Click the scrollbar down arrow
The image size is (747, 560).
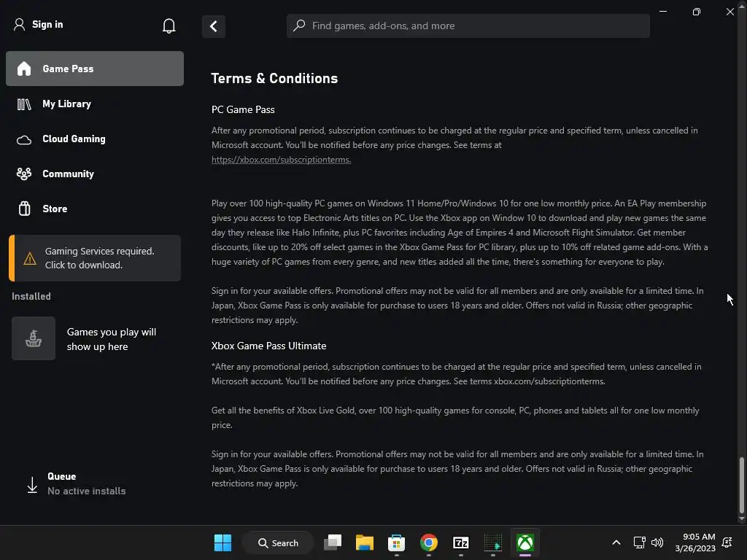741,518
